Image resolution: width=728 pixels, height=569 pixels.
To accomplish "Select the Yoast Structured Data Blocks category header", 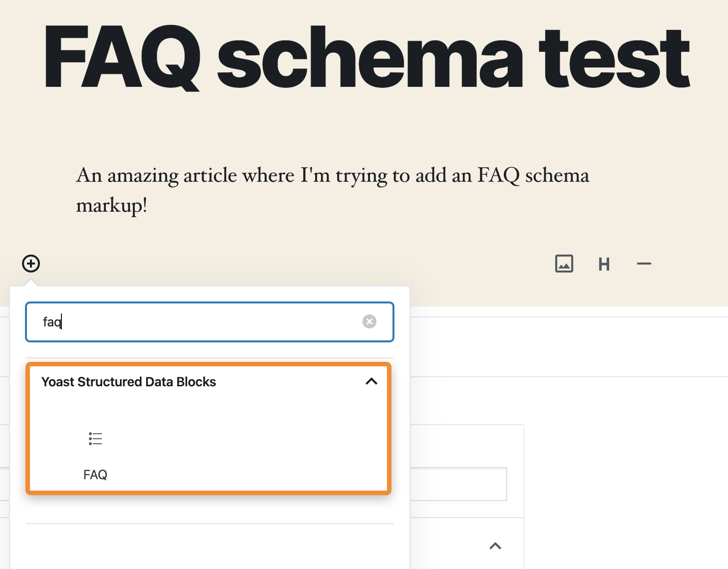I will tap(128, 381).
